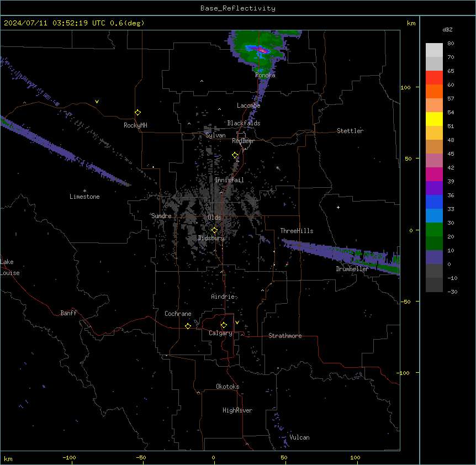The height and width of the screenshot is (465, 476).
Task: Select the 80 dBZ white color swatch
Action: 434,50
